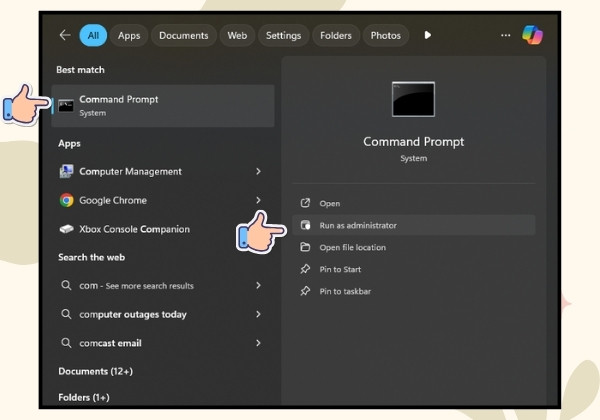Open Computer Management from Apps list
This screenshot has width=600, height=420.
(x=163, y=171)
